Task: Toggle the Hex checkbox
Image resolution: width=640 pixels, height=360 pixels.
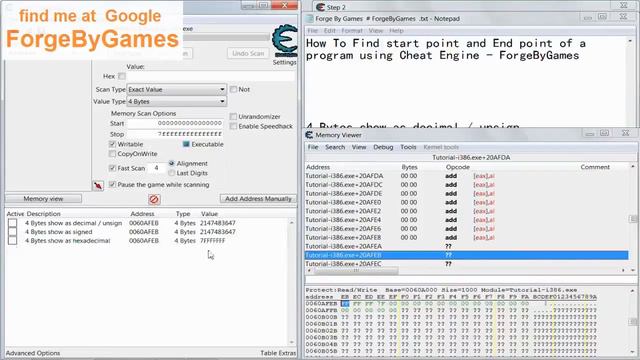Action: [122, 76]
